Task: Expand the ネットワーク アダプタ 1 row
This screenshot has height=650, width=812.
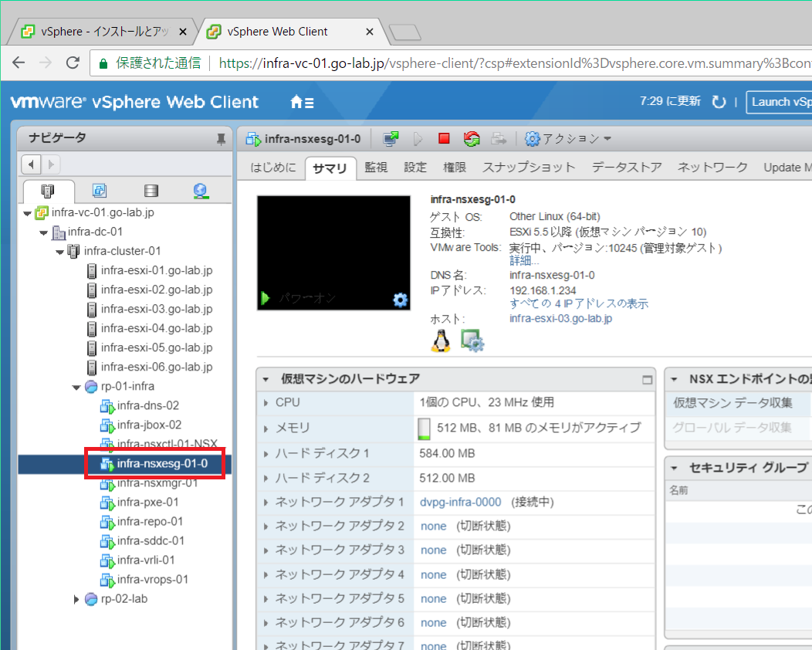Action: (x=266, y=502)
